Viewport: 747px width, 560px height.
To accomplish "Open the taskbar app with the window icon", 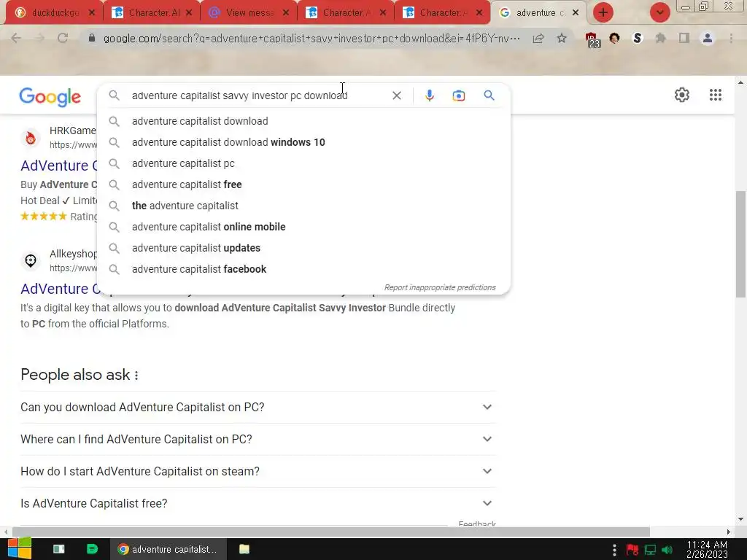I will 58,549.
